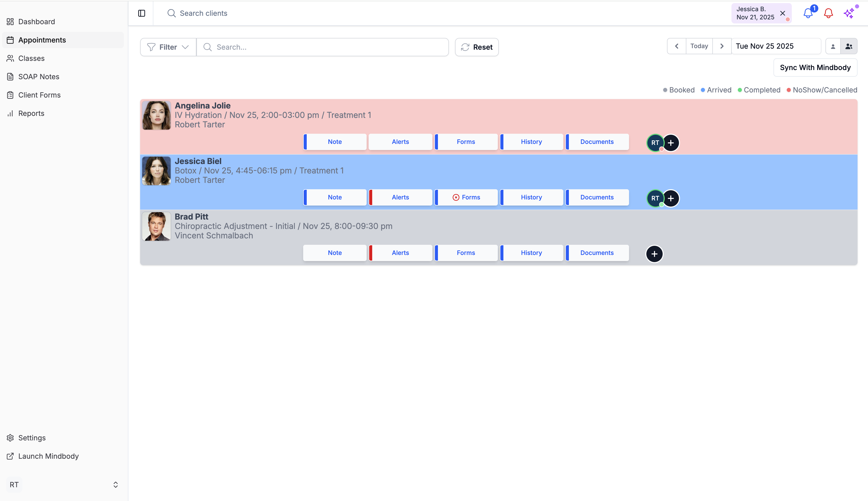Screen dimensions: 868x501
Task: Click the Reset button
Action: click(477, 47)
